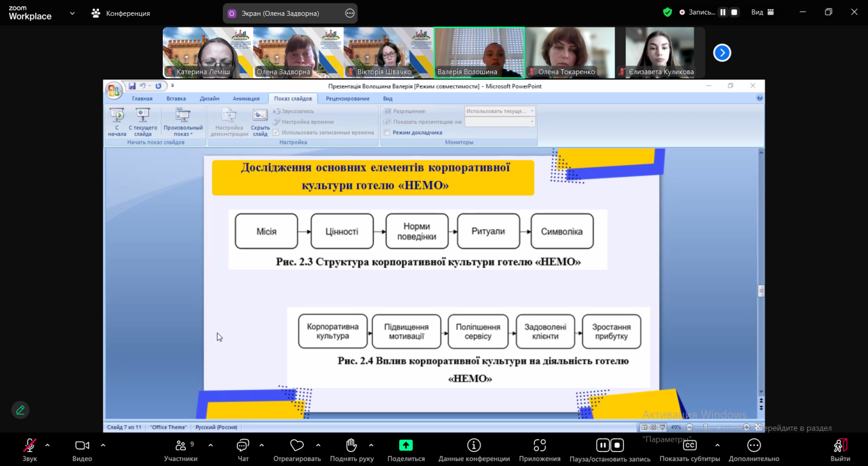868x466 pixels.
Task: Open the Произвольный показ custom show dropdown
Action: pyautogui.click(x=183, y=122)
